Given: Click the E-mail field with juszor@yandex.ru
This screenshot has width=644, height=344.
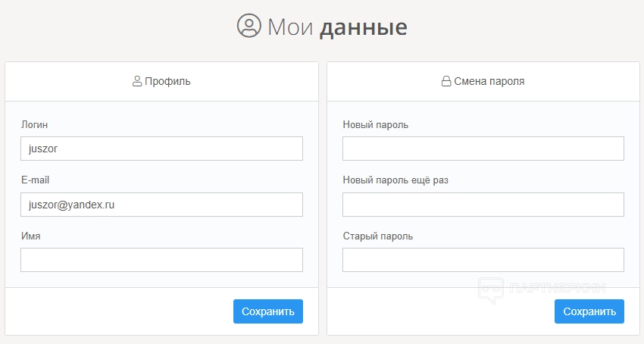Looking at the screenshot, I should coord(161,205).
